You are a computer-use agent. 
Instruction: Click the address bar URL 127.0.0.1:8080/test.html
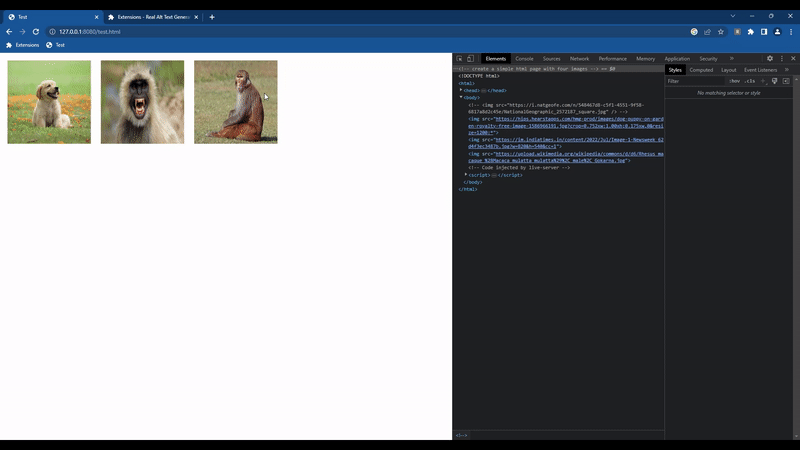pyautogui.click(x=90, y=32)
